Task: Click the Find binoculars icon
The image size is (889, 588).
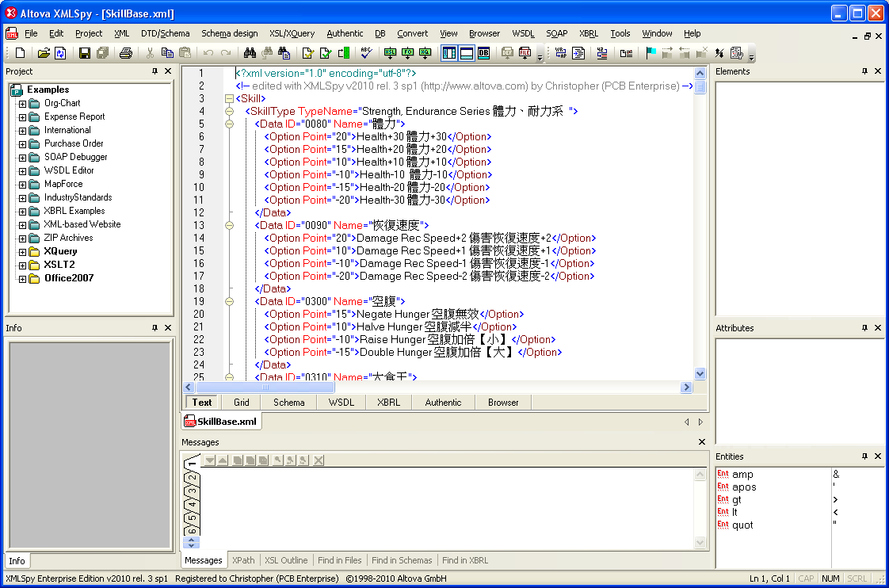Action: point(249,53)
